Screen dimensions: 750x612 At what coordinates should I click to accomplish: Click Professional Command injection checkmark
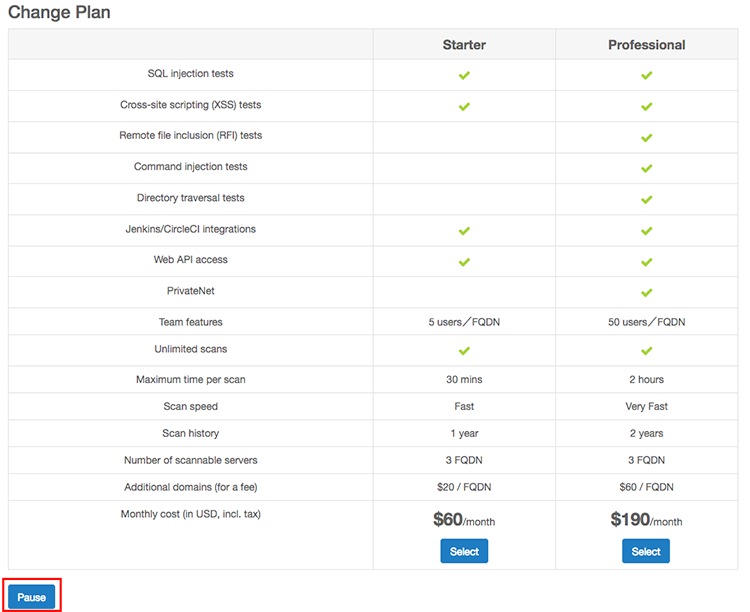[646, 168]
